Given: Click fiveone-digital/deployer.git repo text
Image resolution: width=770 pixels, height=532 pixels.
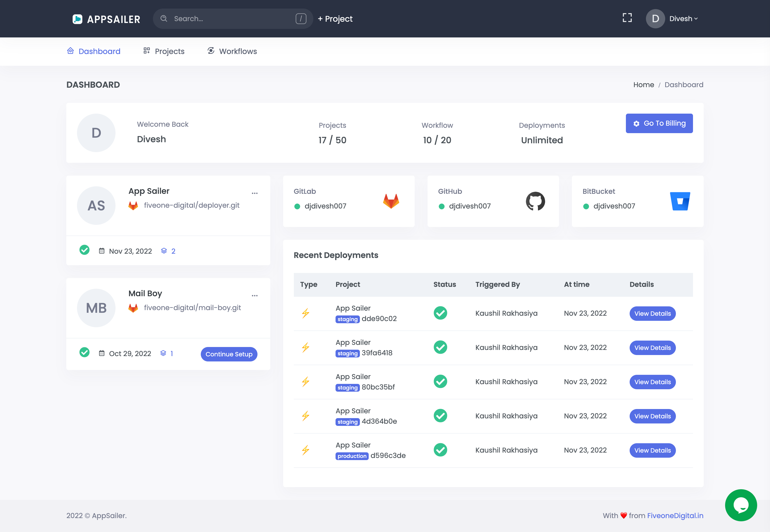Looking at the screenshot, I should (192, 205).
